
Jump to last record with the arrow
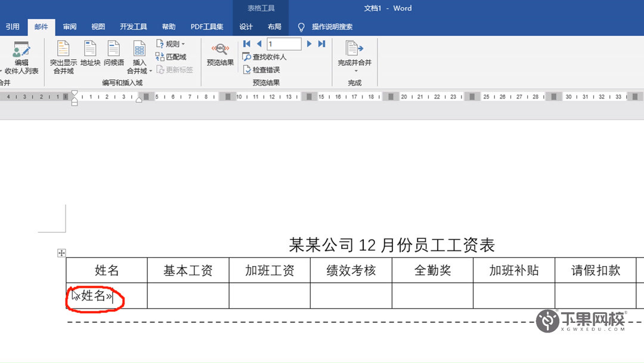tap(322, 43)
